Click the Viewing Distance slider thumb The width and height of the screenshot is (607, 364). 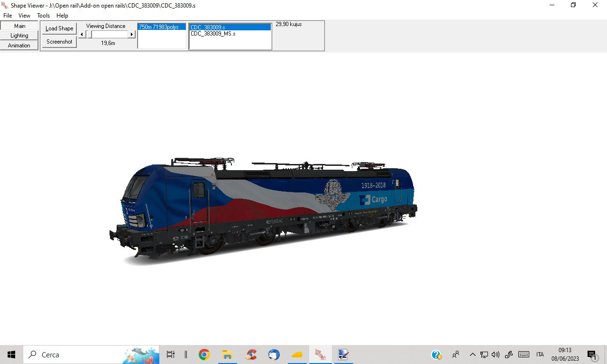[x=89, y=35]
